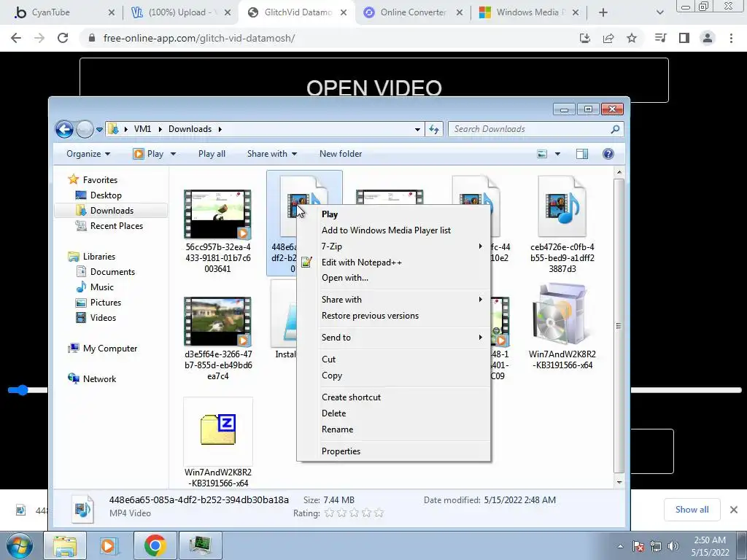Select Downloads in navigation pane

tap(112, 211)
